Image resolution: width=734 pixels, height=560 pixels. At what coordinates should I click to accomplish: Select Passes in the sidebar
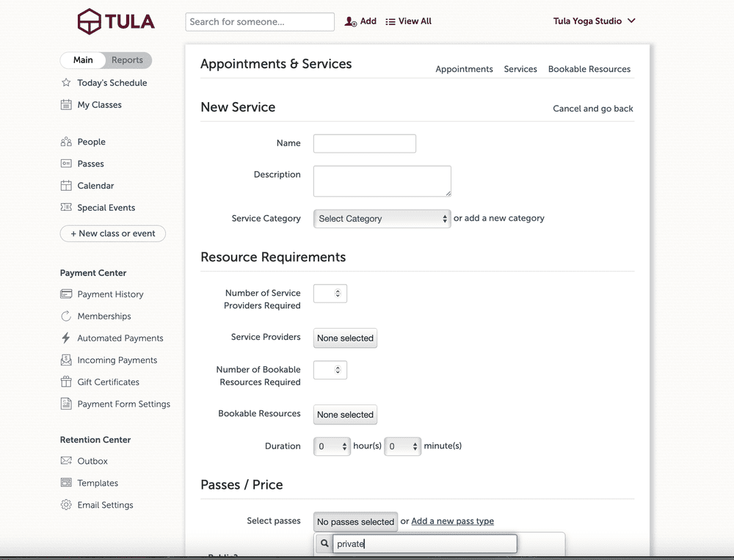(x=92, y=163)
